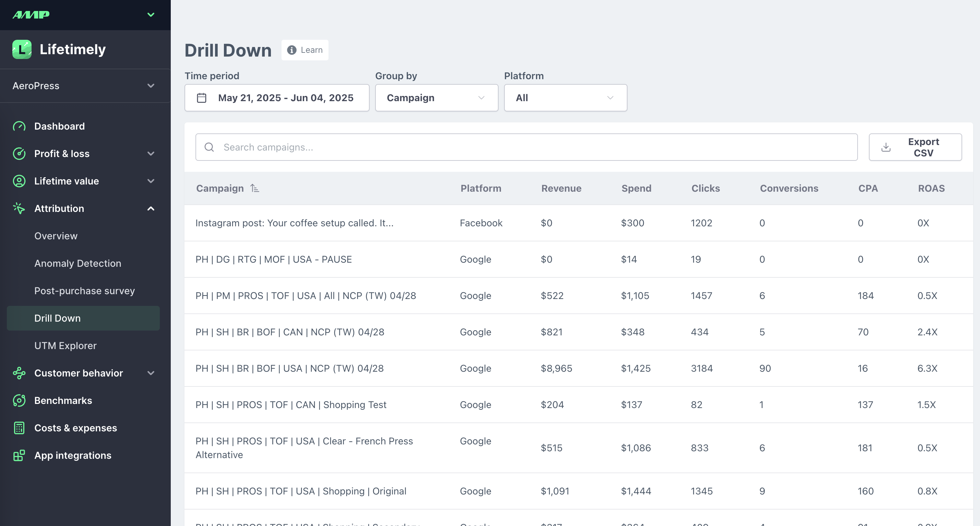Screen dimensions: 980x526
Task: Open Anomaly Detection page
Action: tap(77, 263)
